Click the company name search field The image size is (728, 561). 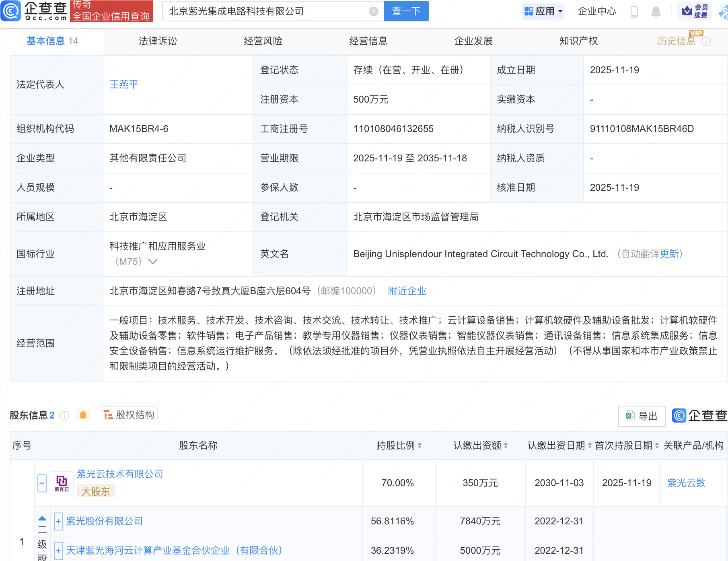click(265, 11)
